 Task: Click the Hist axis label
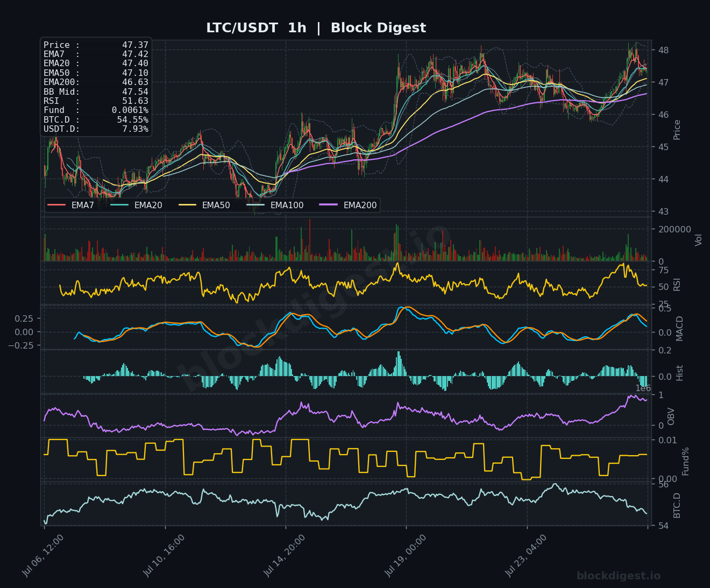pyautogui.click(x=679, y=372)
